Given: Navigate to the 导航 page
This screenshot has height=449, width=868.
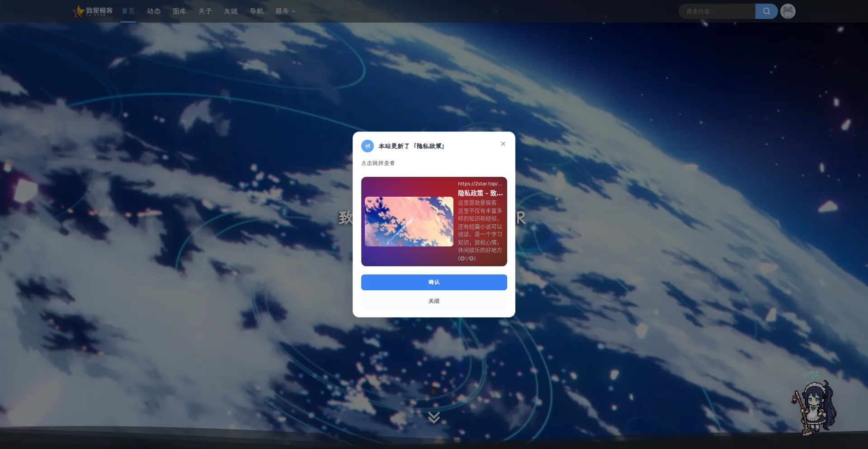Looking at the screenshot, I should pyautogui.click(x=256, y=11).
